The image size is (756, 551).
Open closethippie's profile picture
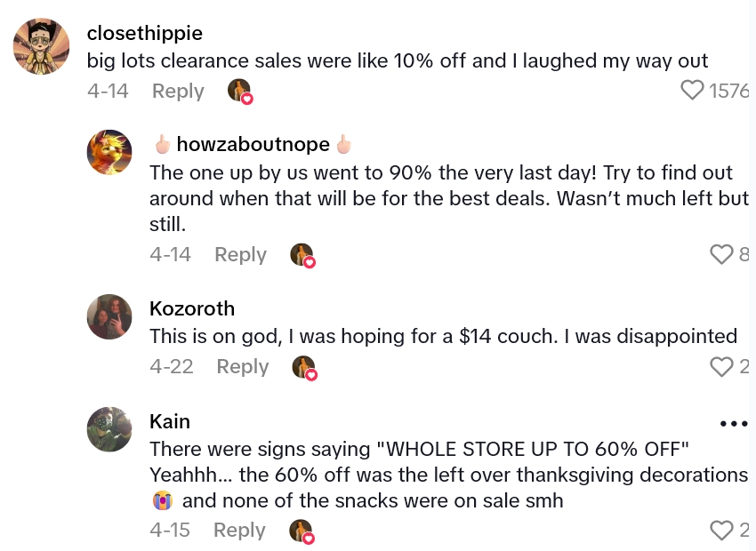pyautogui.click(x=42, y=46)
